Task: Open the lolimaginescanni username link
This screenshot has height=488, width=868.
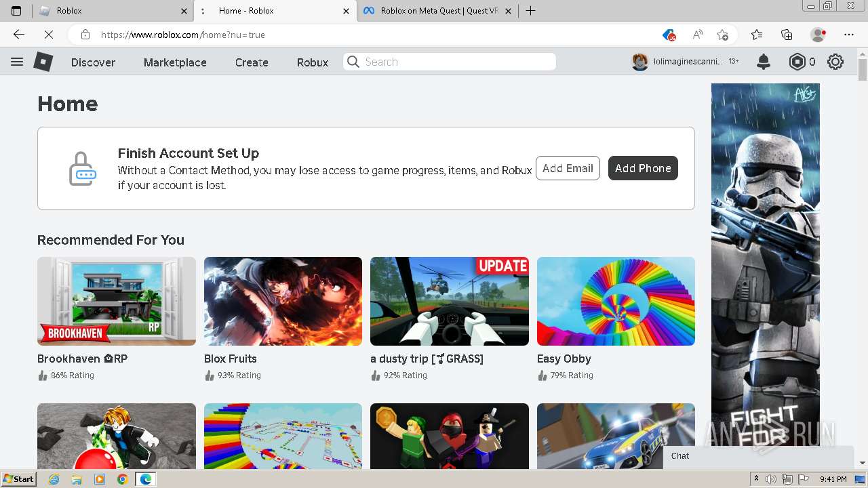Action: coord(688,62)
